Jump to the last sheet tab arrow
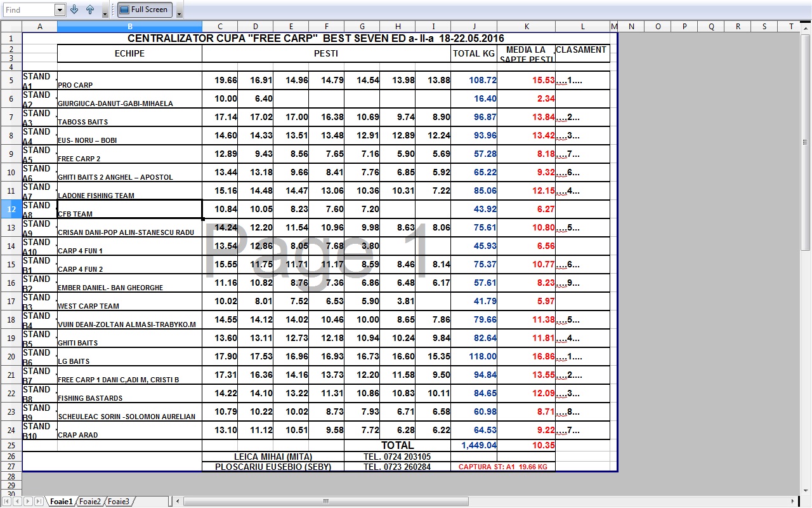This screenshot has width=812, height=508. click(x=38, y=502)
